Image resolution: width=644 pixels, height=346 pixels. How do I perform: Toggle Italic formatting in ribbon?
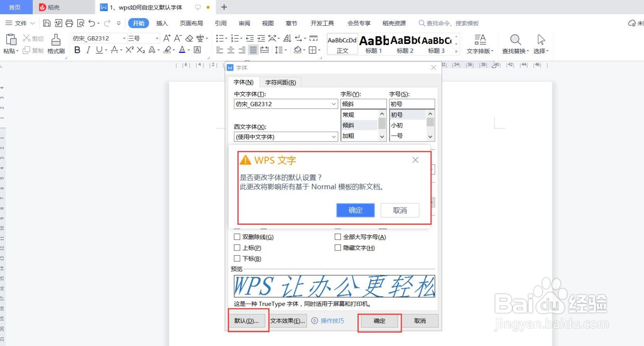click(x=88, y=50)
